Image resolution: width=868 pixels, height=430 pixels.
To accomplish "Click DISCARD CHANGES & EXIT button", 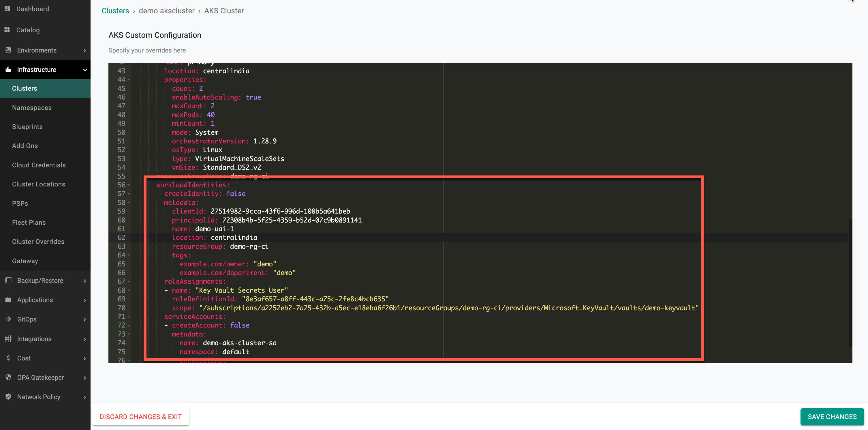I will [x=141, y=416].
